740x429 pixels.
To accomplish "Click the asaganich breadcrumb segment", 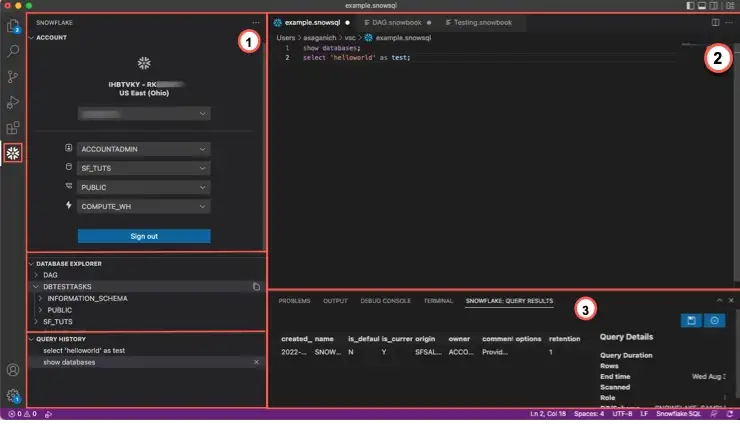I will 320,37.
